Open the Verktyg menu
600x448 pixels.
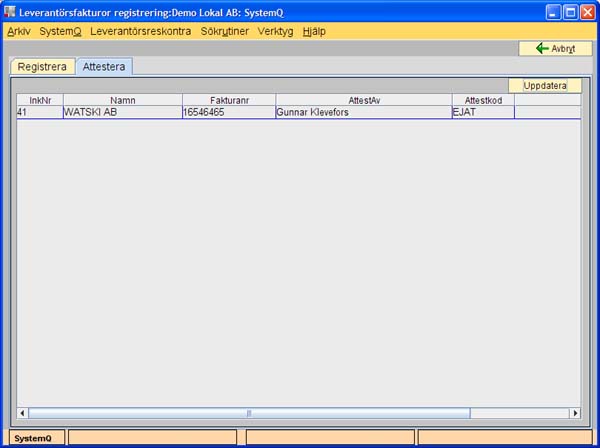[275, 31]
